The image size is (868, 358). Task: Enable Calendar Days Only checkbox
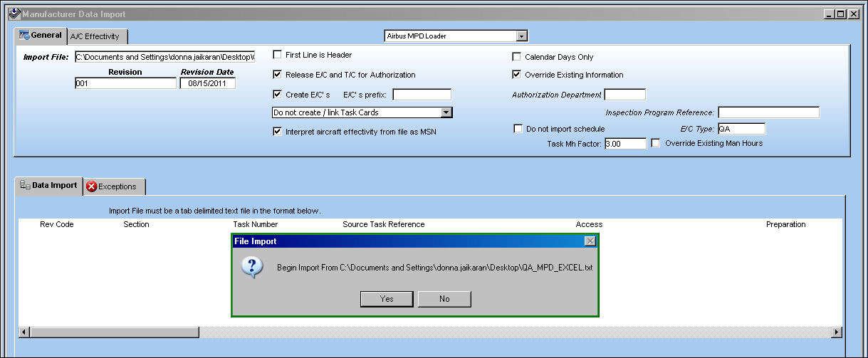pos(517,57)
